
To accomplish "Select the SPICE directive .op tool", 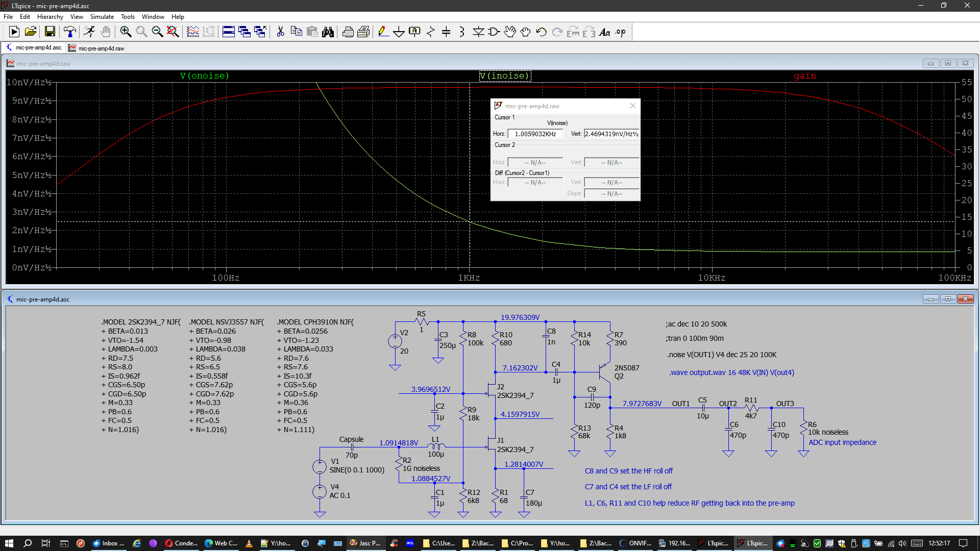I will click(x=621, y=32).
